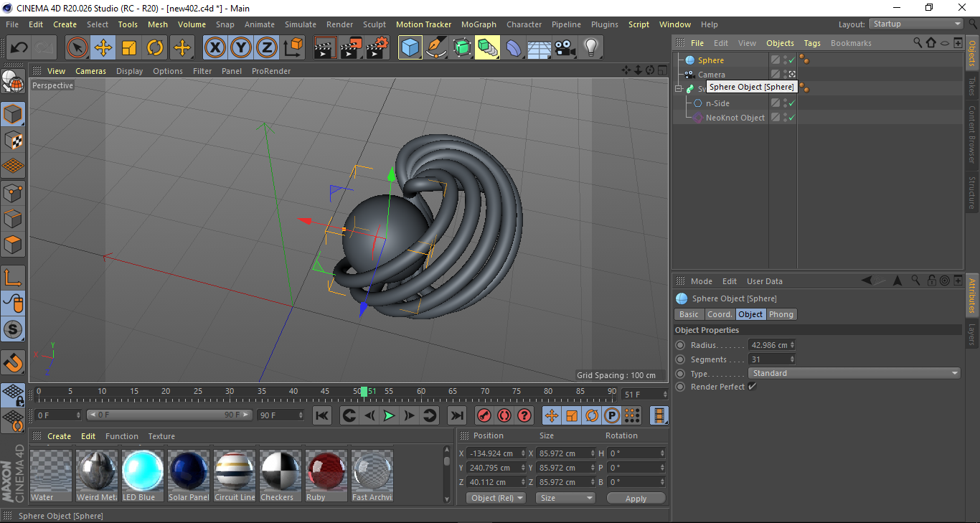The width and height of the screenshot is (980, 523).
Task: Open the Object (Rel) dropdown
Action: 496,498
